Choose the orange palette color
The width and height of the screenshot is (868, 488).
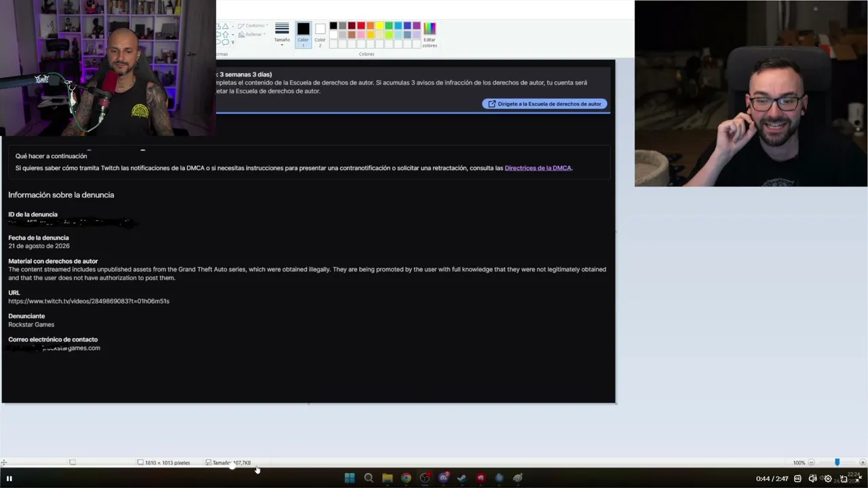(x=370, y=26)
